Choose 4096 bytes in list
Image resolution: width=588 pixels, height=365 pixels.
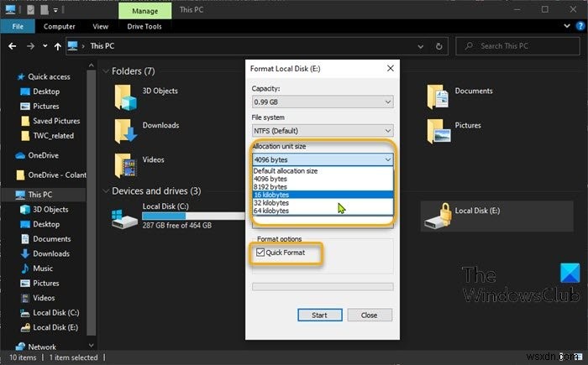(323, 179)
